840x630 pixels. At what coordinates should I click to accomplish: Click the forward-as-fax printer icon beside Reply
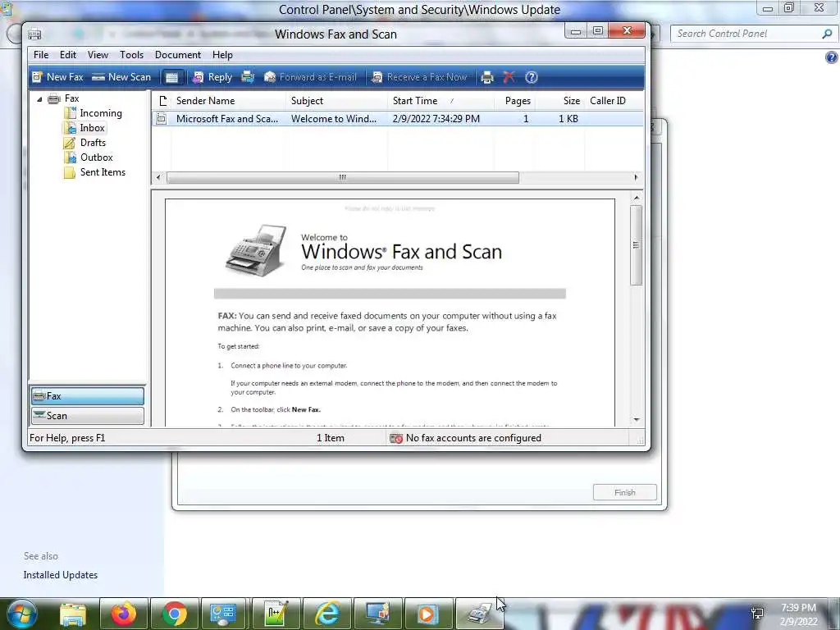coord(248,77)
